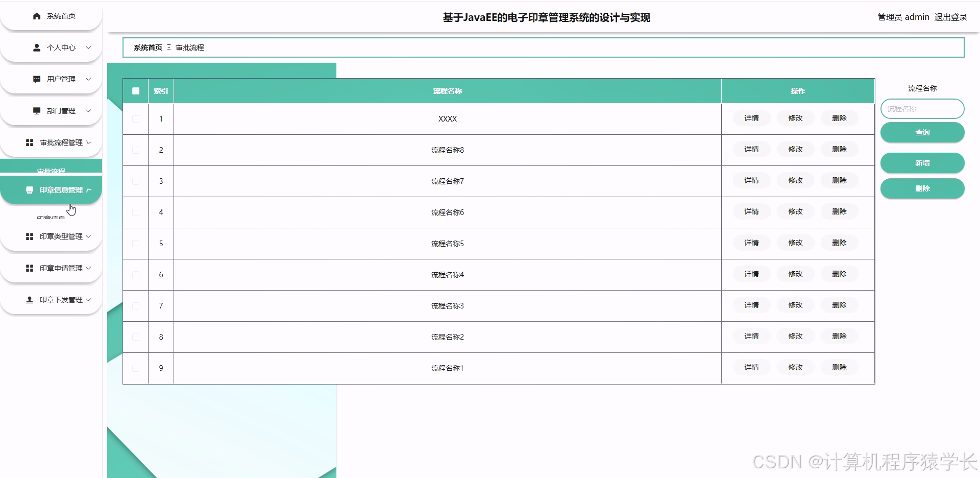Open 详情 for 流程名称2

[x=751, y=336]
